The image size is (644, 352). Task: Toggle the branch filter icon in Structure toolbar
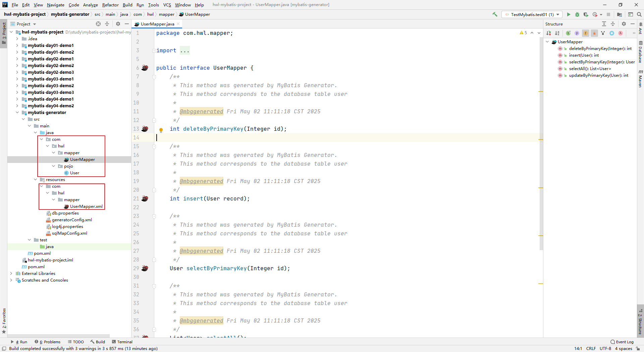pos(603,33)
